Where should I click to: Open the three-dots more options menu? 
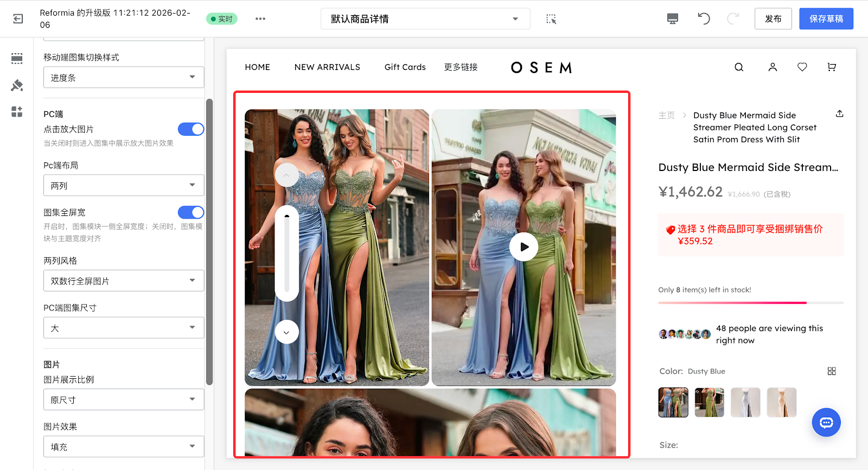click(260, 19)
